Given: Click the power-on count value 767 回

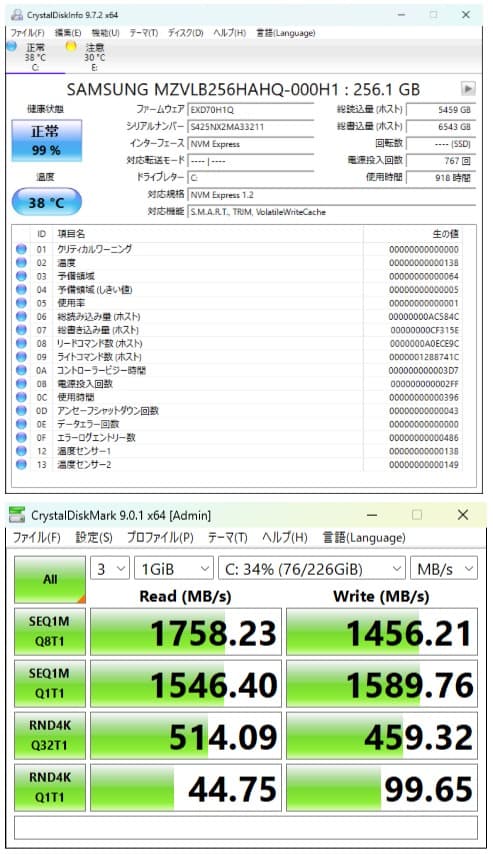Looking at the screenshot, I should (x=441, y=161).
